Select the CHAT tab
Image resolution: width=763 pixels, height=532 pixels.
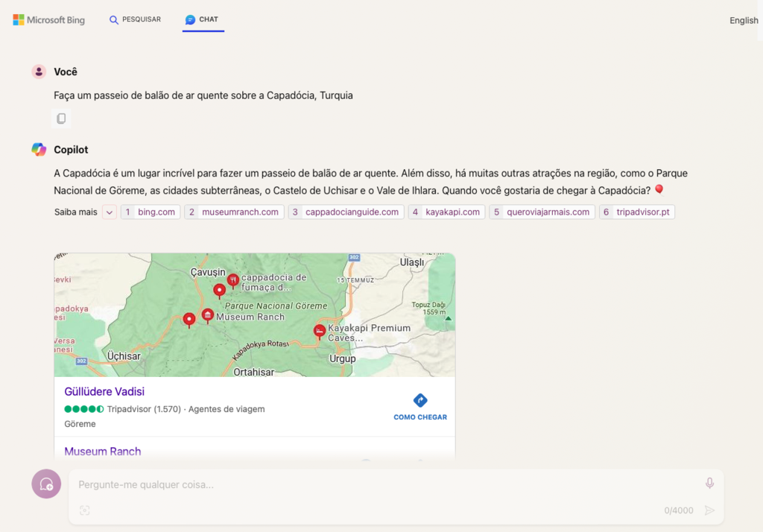click(x=203, y=20)
